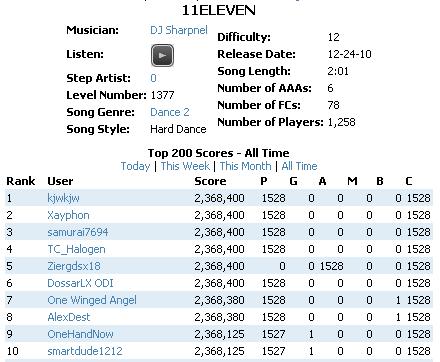This screenshot has height=362, width=440.
Task: Open DossarLX ODI user profile
Action: pos(80,283)
